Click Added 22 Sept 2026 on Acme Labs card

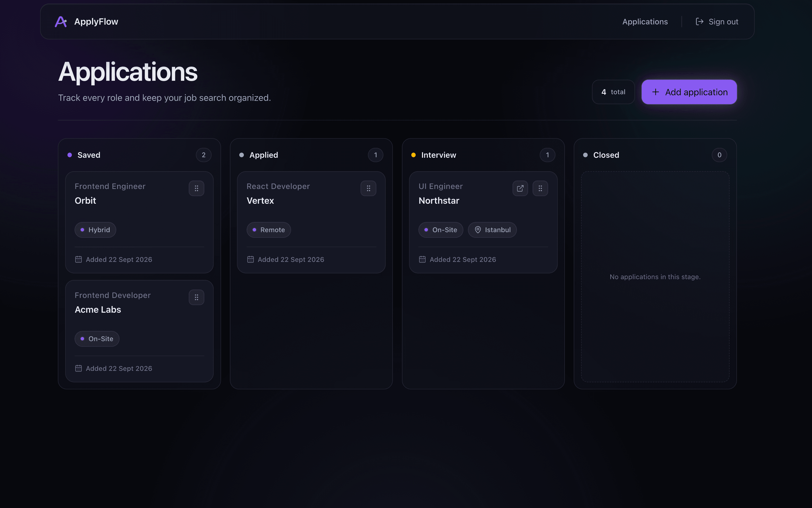(119, 368)
